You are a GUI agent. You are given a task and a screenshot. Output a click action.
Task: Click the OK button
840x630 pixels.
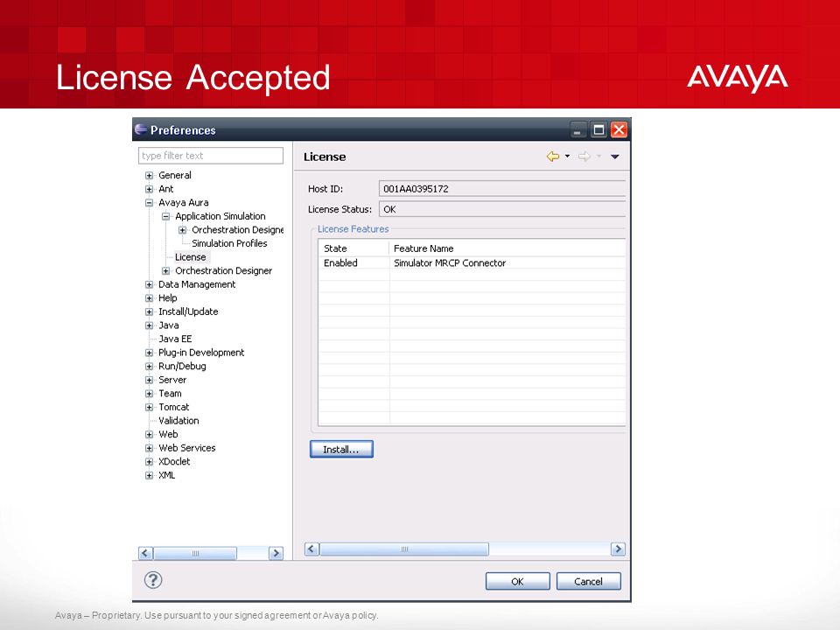coord(517,581)
